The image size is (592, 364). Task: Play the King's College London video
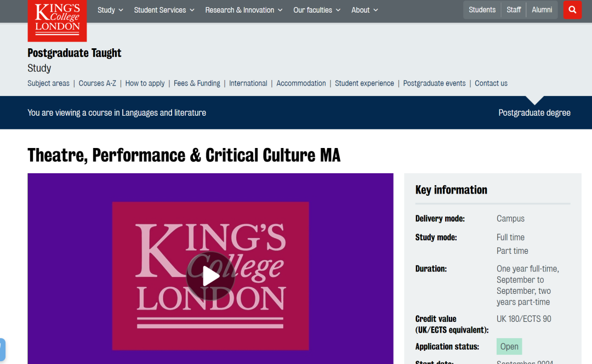pyautogui.click(x=210, y=276)
